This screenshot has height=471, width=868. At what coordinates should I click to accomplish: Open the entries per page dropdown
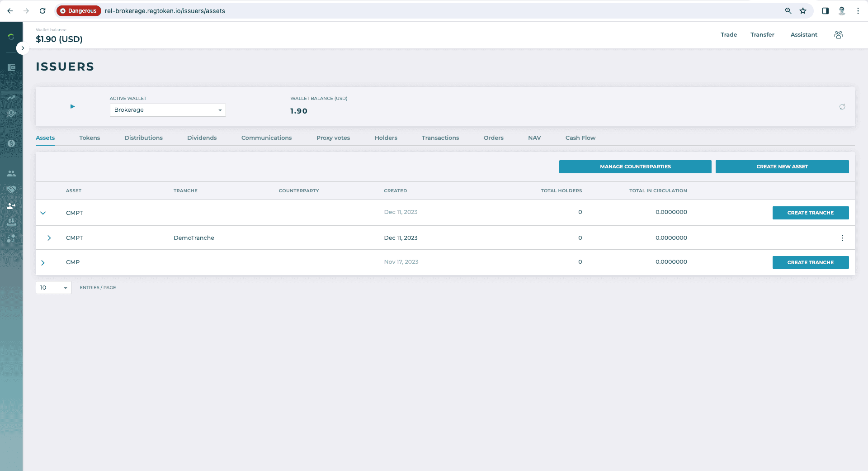click(53, 288)
